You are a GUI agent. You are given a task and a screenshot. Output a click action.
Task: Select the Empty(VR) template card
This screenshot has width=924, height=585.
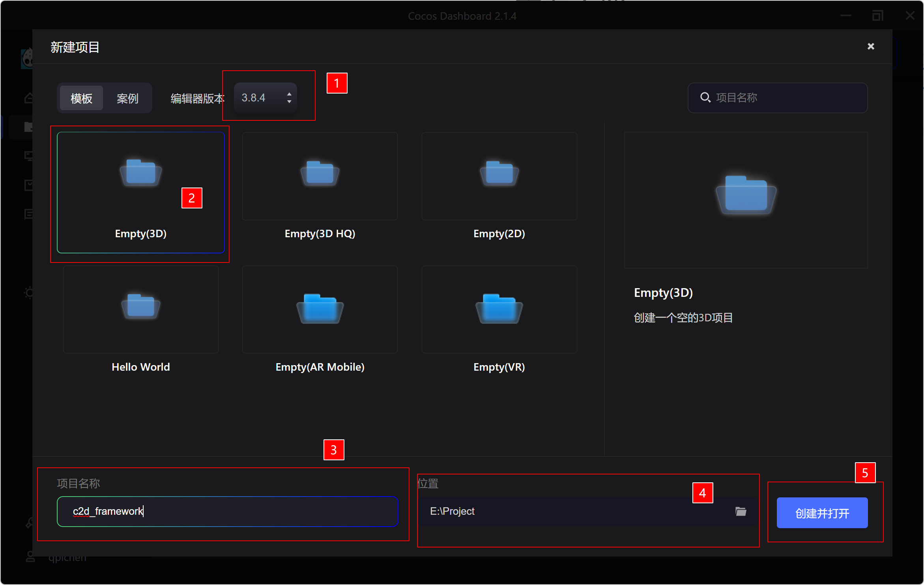coord(499,320)
